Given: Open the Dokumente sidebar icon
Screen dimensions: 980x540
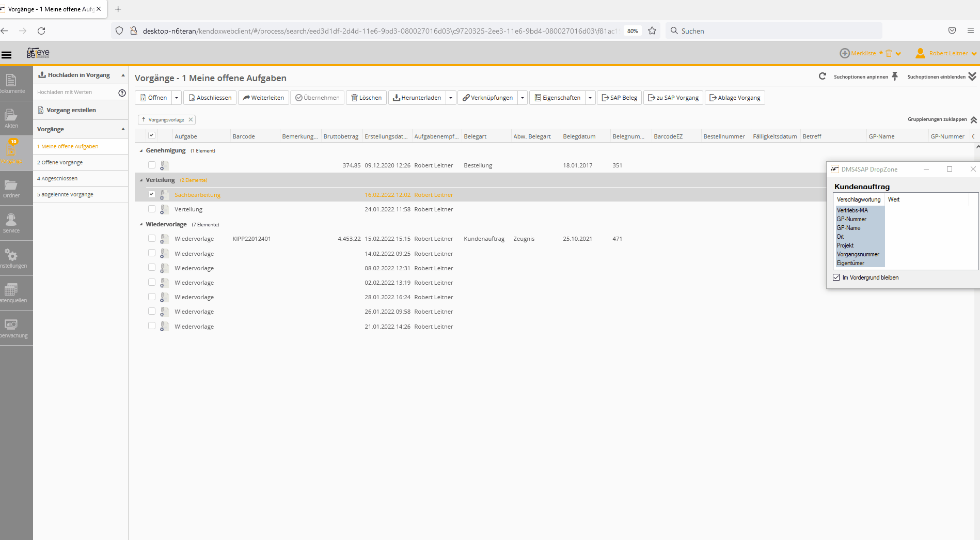Looking at the screenshot, I should point(11,84).
